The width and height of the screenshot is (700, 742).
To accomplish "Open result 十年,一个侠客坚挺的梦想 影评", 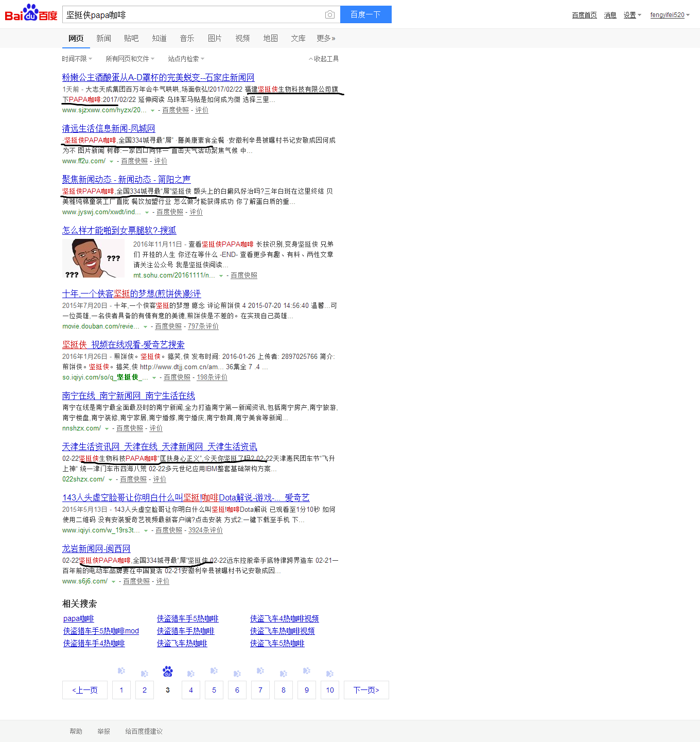I will point(131,294).
